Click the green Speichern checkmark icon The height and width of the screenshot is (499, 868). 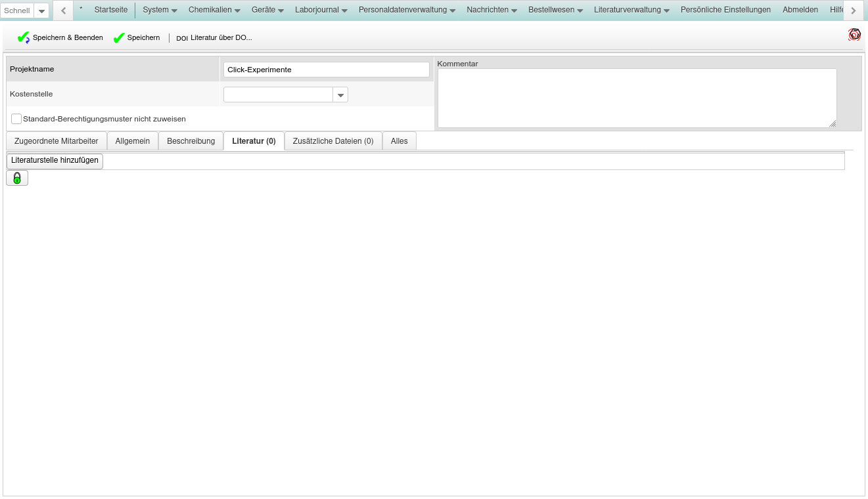tap(119, 38)
